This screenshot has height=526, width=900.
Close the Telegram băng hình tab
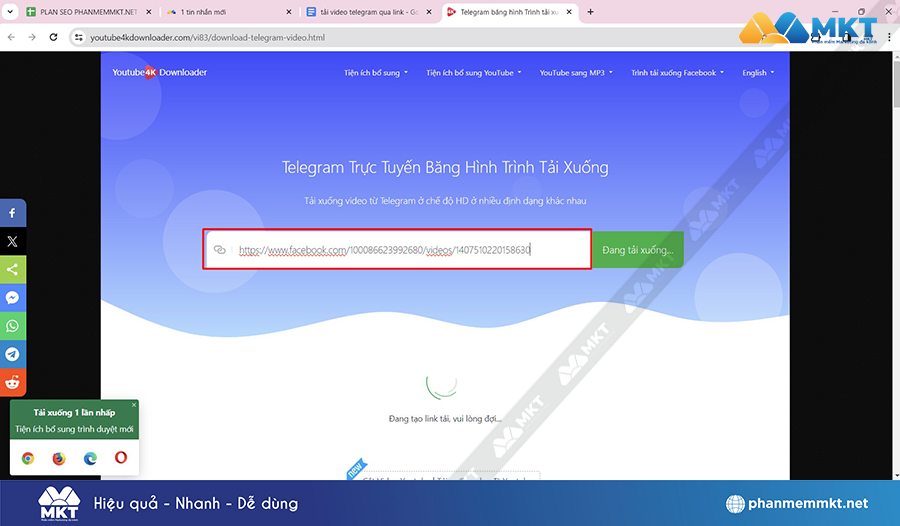[569, 11]
